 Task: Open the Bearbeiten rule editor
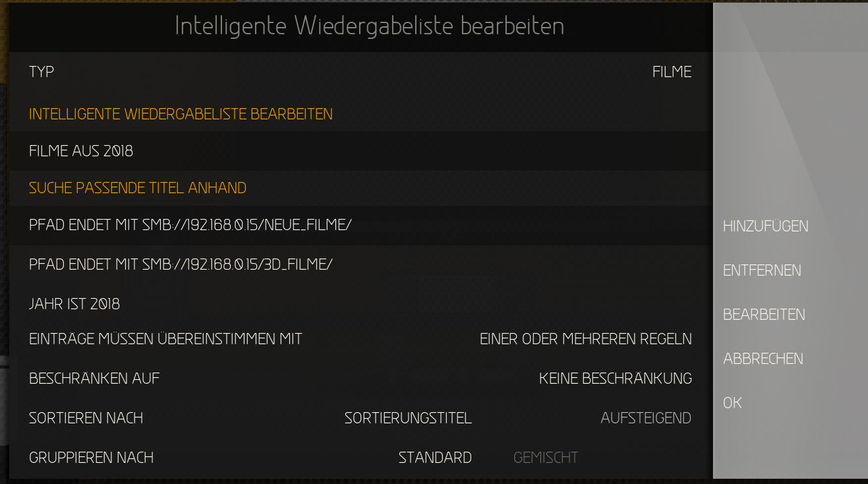(x=764, y=315)
